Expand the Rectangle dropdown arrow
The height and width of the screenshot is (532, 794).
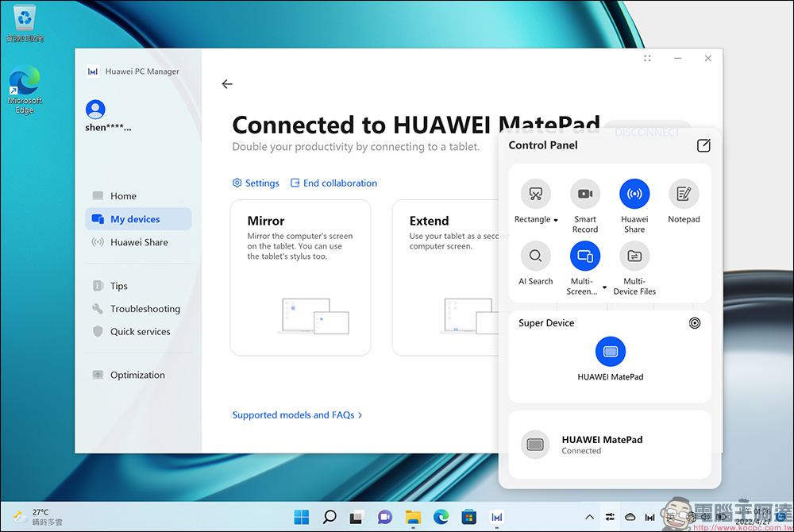click(x=556, y=220)
